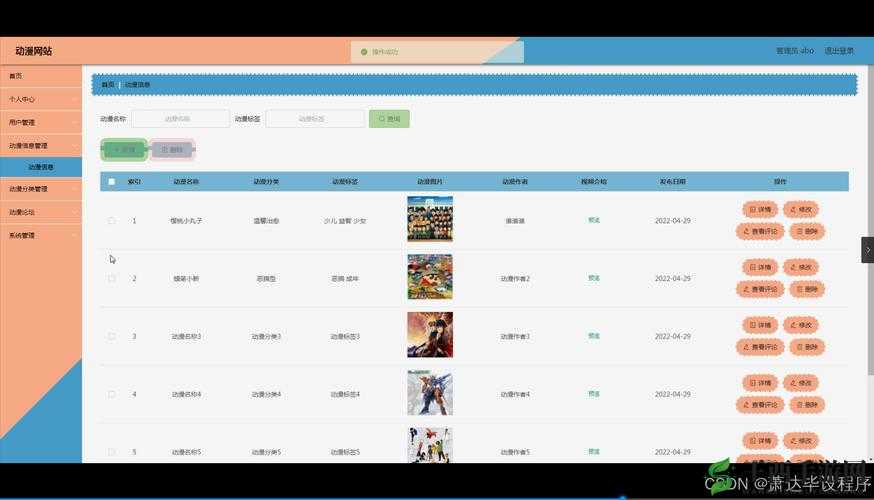Click the green 查询 search button
Viewport: 874px width, 500px height.
[x=389, y=119]
